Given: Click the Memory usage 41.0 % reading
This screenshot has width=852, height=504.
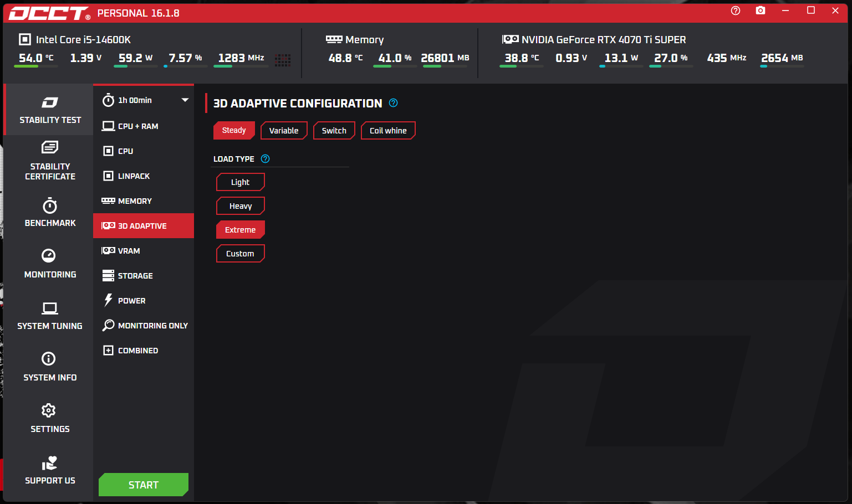Looking at the screenshot, I should (x=395, y=58).
